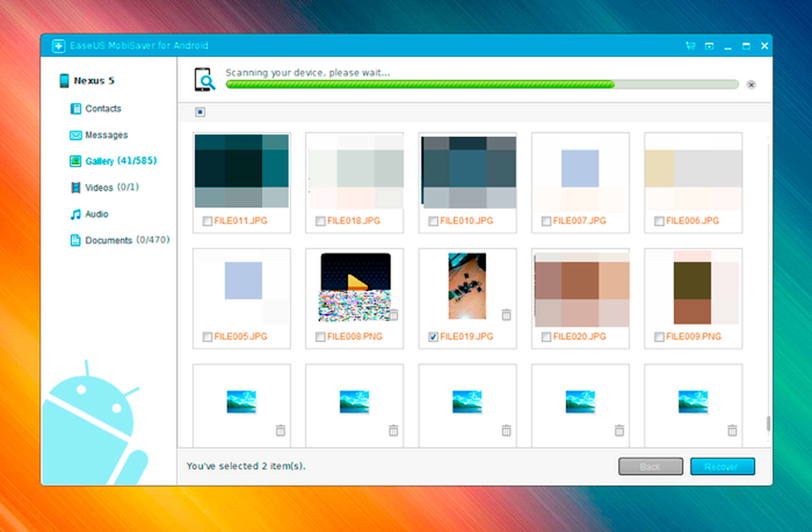Click the Audio music note icon
Viewport: 812px width, 532px height.
[x=75, y=214]
